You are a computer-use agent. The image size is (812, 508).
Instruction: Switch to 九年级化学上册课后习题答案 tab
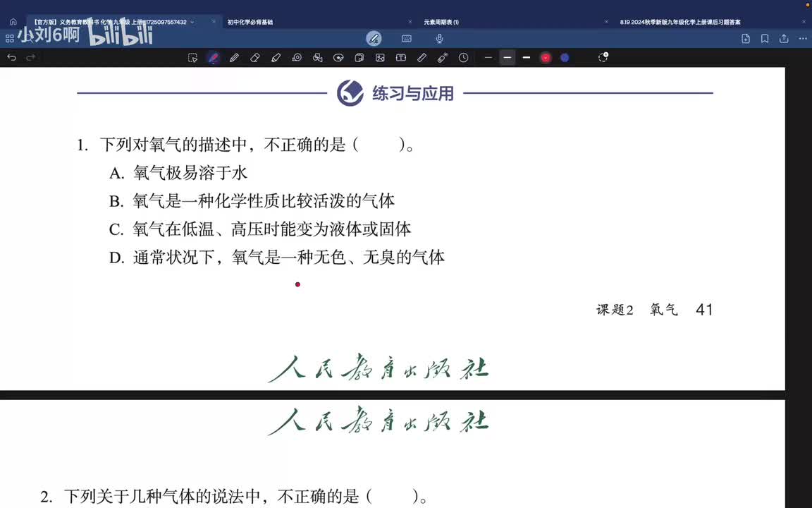680,23
